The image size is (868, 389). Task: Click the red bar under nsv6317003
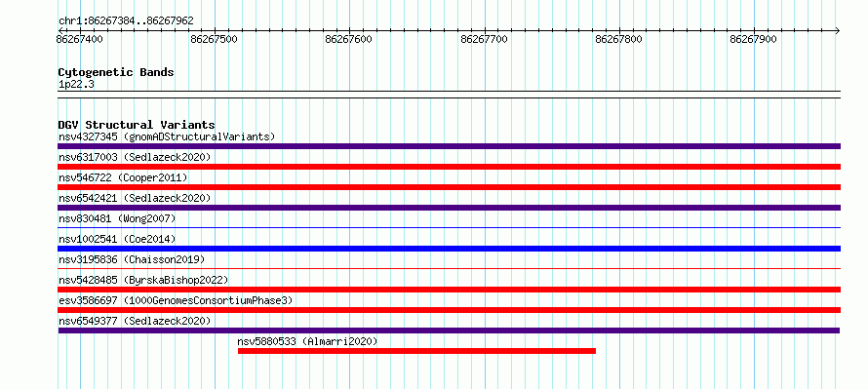click(449, 167)
